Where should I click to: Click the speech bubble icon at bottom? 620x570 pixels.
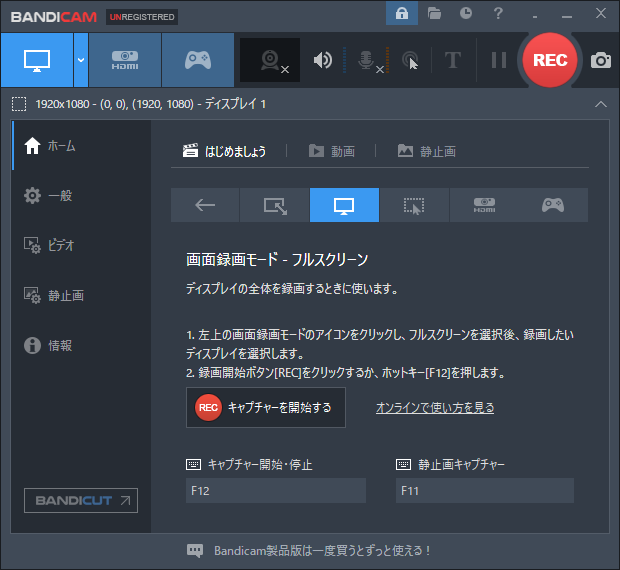tap(195, 551)
